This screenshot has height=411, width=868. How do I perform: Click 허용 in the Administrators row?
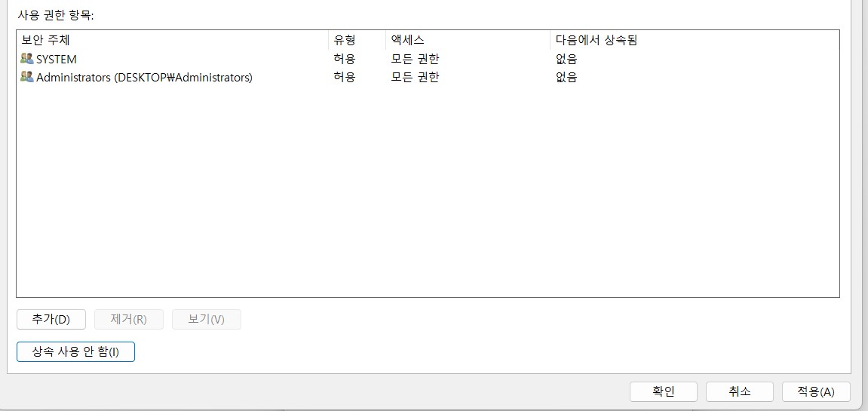click(345, 77)
